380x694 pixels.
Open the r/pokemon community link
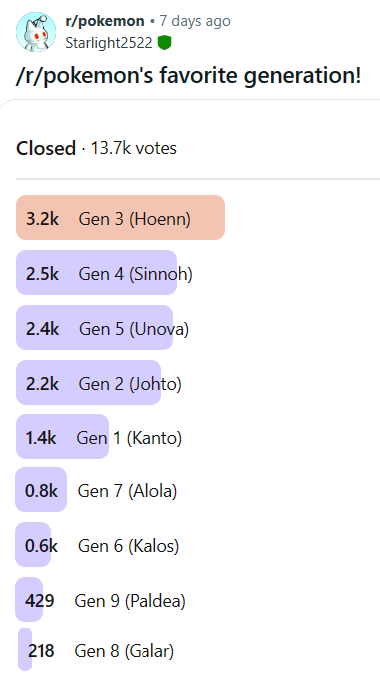[105, 21]
